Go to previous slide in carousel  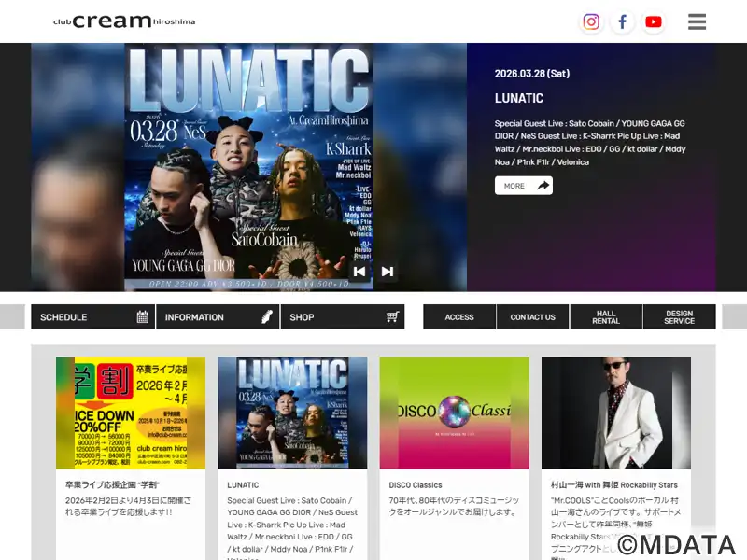(x=359, y=272)
